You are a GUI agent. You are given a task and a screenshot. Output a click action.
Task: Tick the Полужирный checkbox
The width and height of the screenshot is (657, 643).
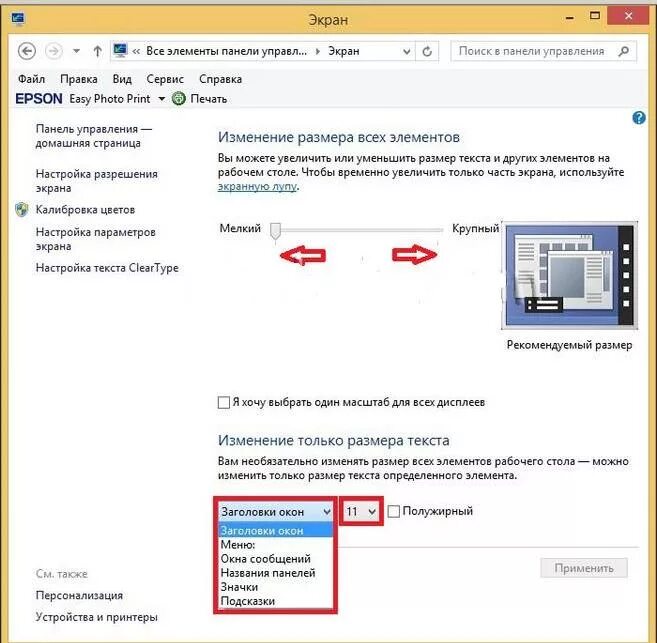coord(393,511)
